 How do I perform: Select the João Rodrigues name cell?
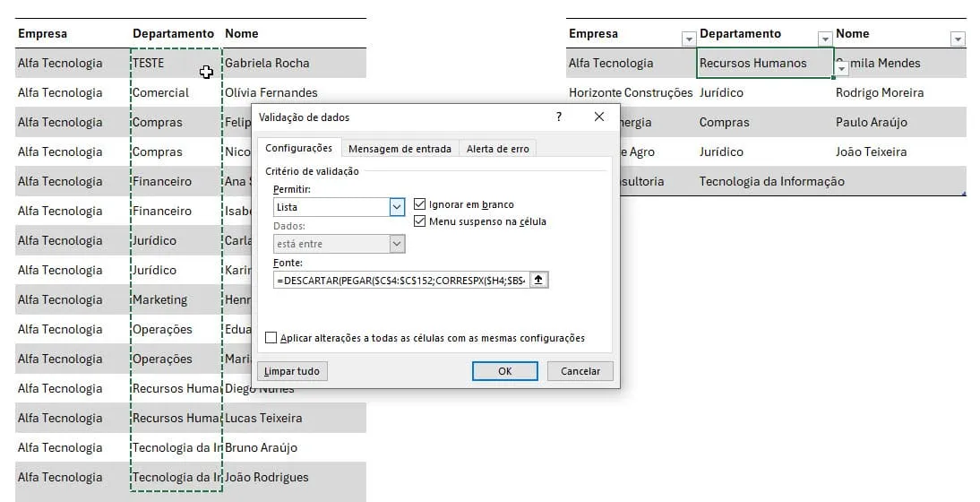295,477
